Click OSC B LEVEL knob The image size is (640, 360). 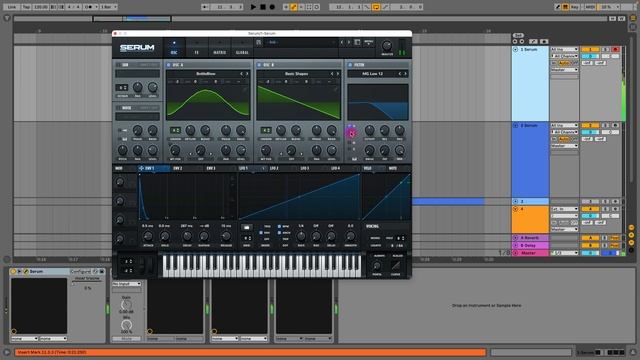(x=331, y=150)
